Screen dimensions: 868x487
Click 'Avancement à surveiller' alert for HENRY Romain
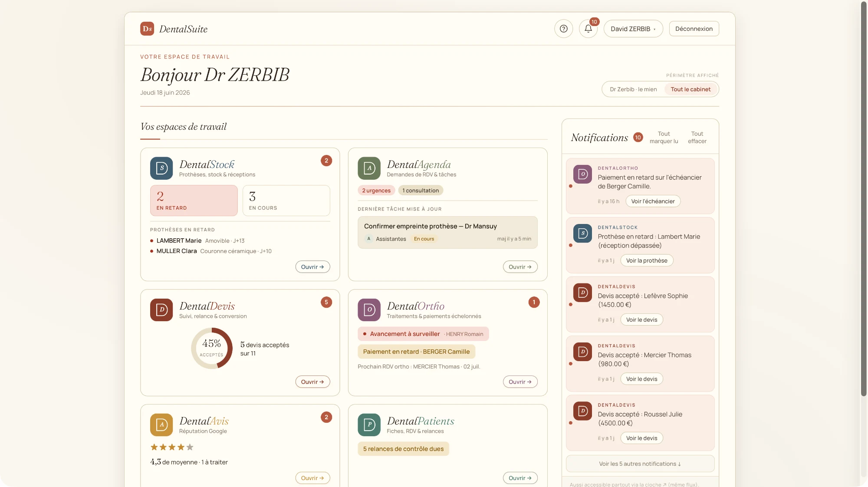coord(423,334)
